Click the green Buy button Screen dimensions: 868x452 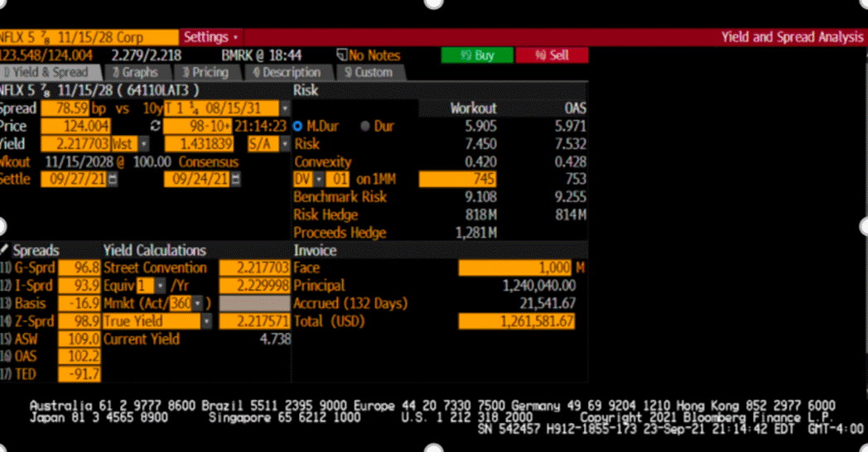(477, 55)
